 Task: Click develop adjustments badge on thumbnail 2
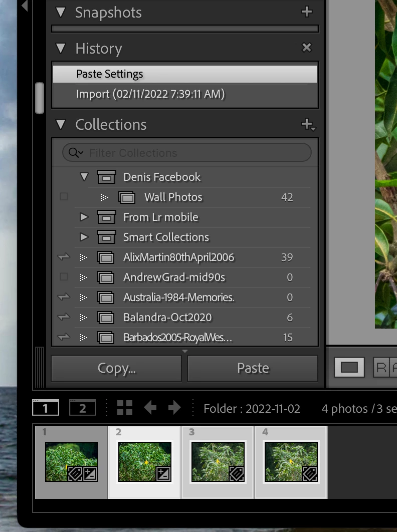click(163, 474)
